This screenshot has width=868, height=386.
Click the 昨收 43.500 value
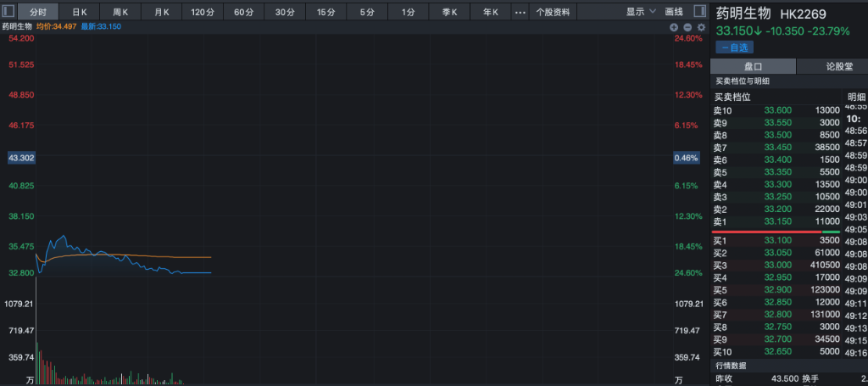(x=785, y=379)
